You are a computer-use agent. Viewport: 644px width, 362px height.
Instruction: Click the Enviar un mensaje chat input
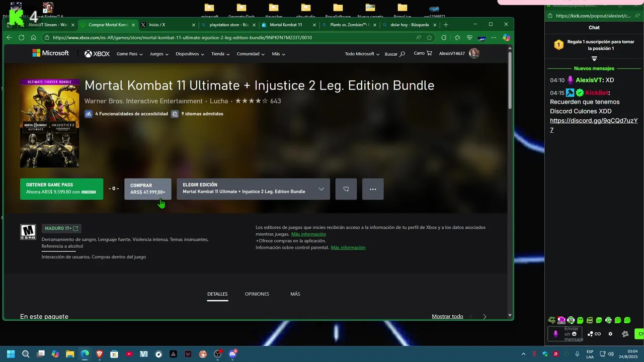565,334
